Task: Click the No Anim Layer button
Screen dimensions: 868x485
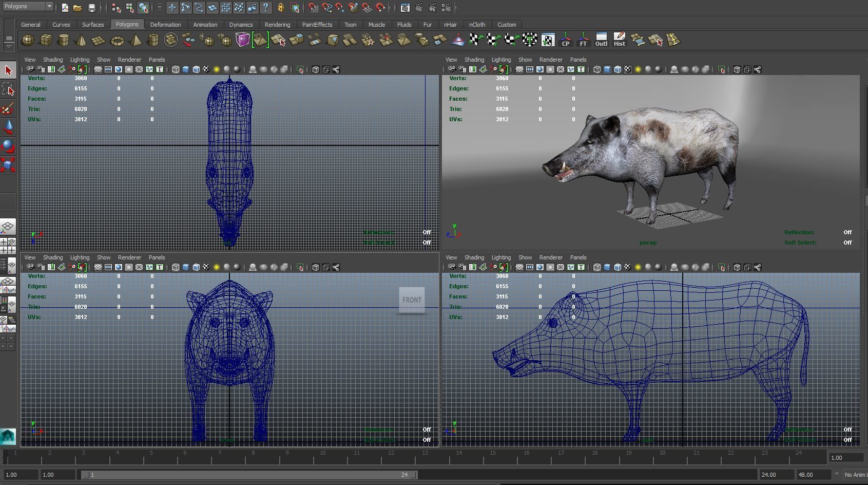Action: coord(855,475)
